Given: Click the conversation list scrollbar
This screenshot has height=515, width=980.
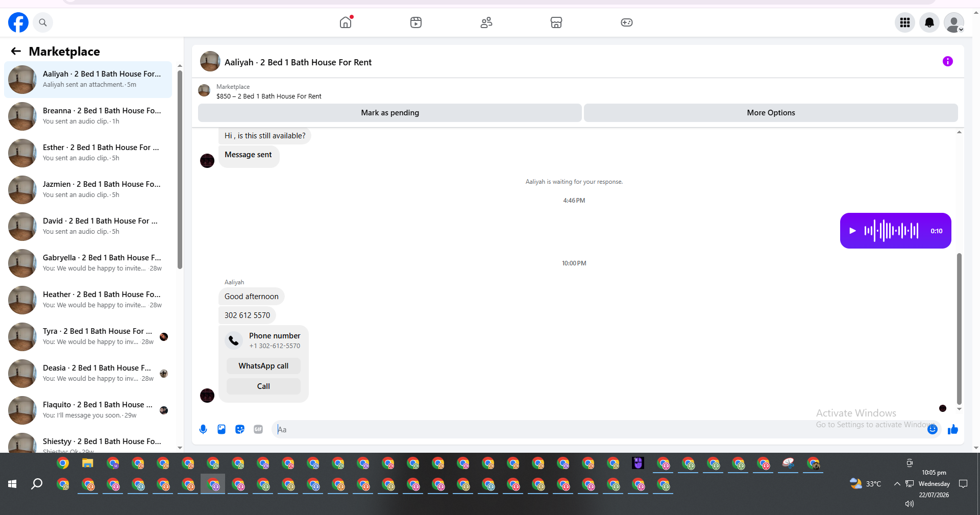Looking at the screenshot, I should tap(180, 169).
